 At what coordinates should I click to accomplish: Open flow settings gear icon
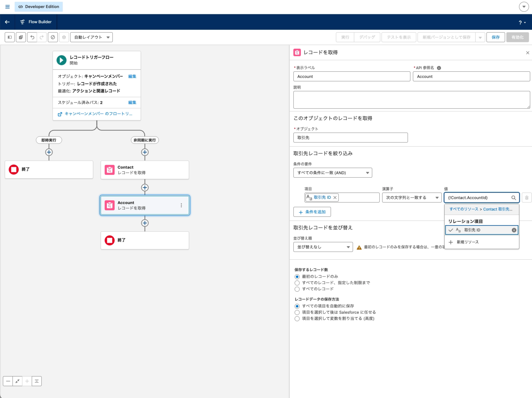click(64, 37)
